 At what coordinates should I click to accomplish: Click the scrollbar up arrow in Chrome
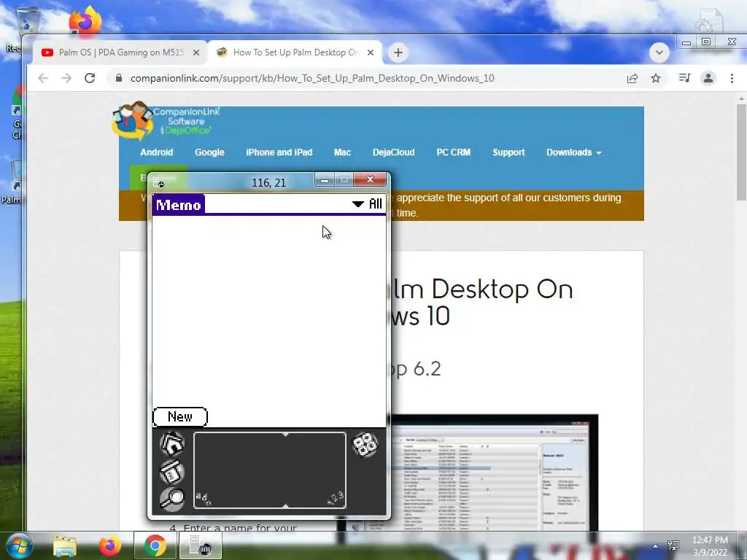[x=741, y=98]
